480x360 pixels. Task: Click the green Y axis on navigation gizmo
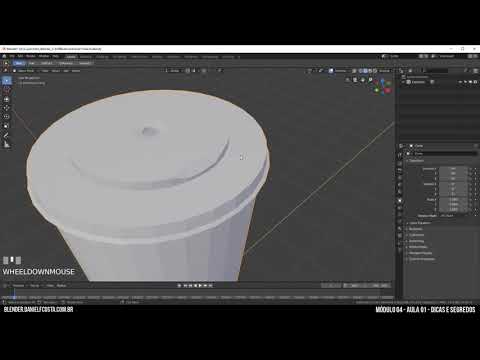click(377, 90)
